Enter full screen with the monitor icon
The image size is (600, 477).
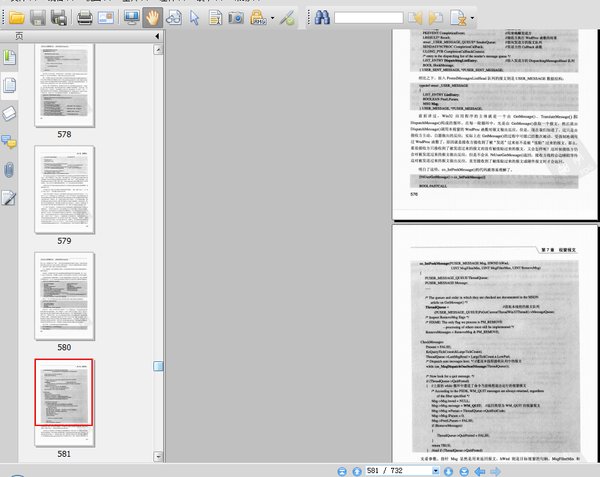(132, 18)
